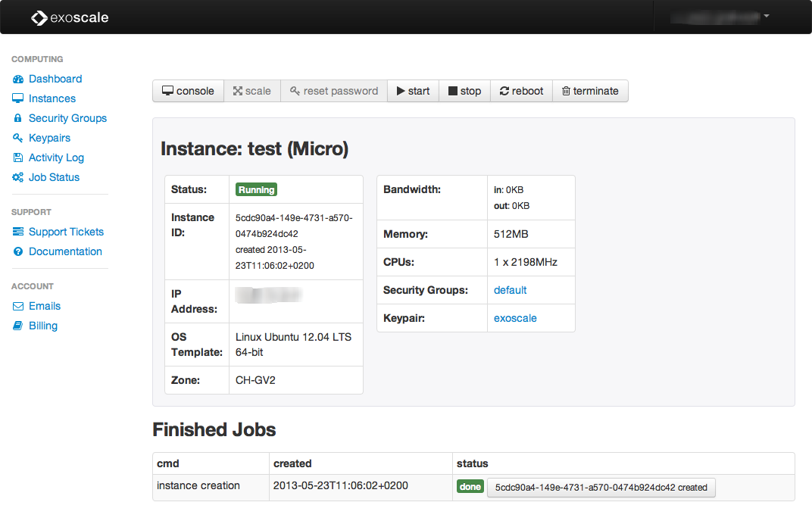Reboot the instance
Viewport: 812px width, 524px height.
(x=521, y=91)
